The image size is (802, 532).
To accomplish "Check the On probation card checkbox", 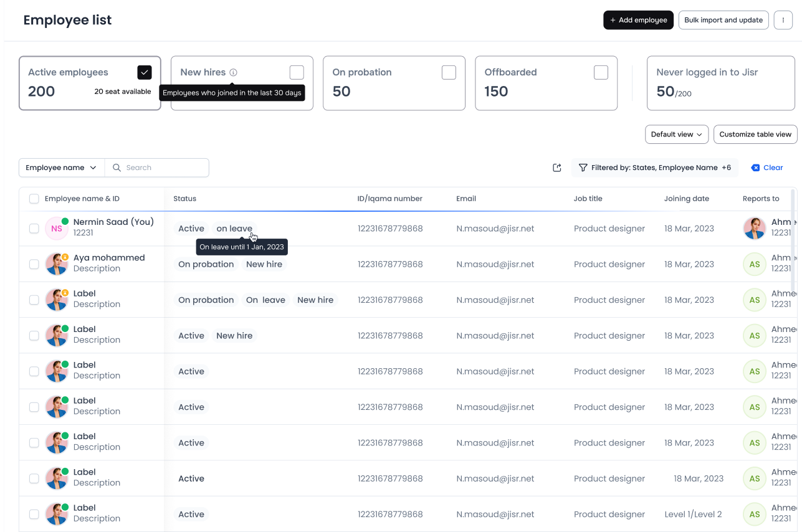I will (x=449, y=72).
